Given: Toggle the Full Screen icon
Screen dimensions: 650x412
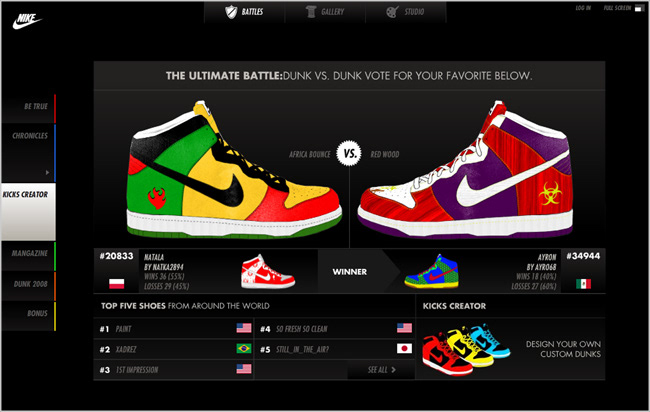Looking at the screenshot, I should (x=640, y=8).
